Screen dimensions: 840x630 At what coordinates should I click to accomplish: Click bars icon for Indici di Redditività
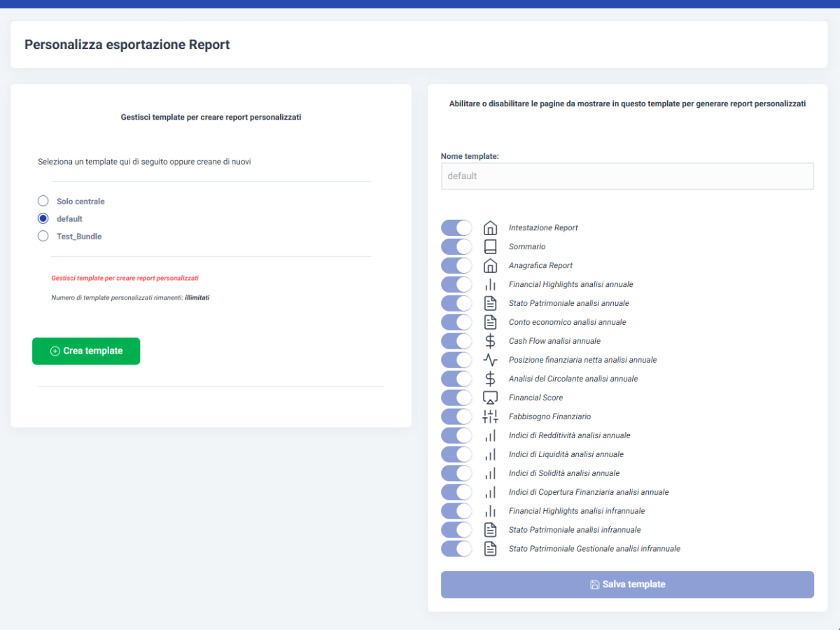click(x=490, y=435)
